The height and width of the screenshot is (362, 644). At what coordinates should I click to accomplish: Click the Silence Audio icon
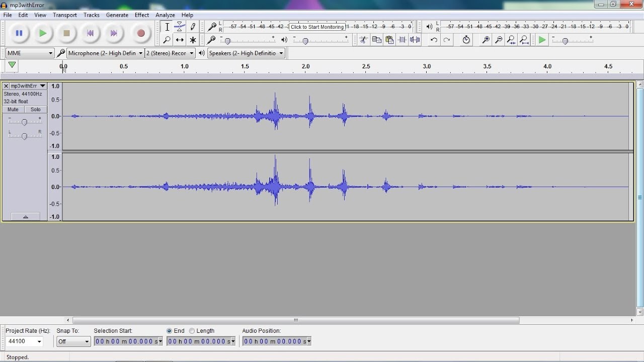click(415, 40)
